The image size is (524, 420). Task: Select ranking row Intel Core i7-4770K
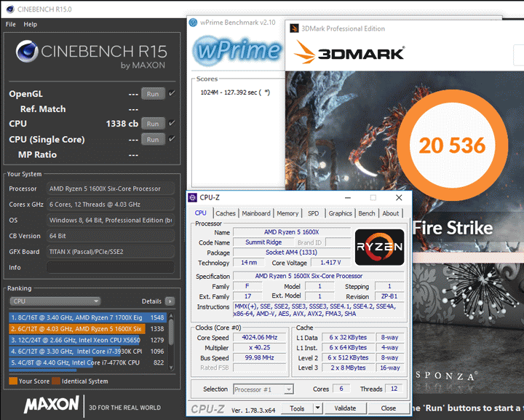click(87, 362)
